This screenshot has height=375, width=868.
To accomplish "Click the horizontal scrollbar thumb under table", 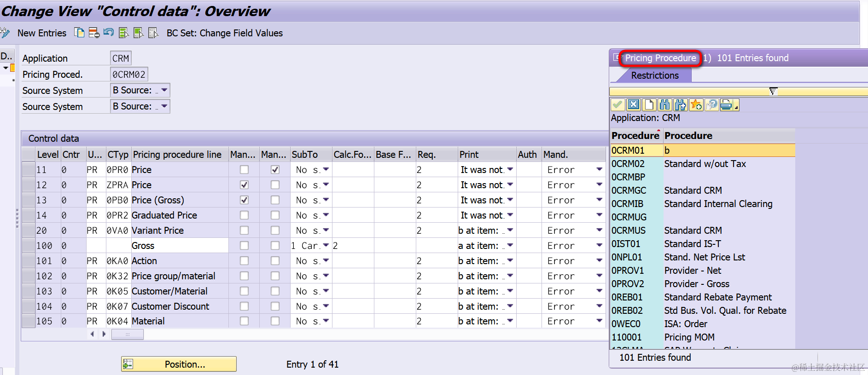I will pyautogui.click(x=128, y=334).
